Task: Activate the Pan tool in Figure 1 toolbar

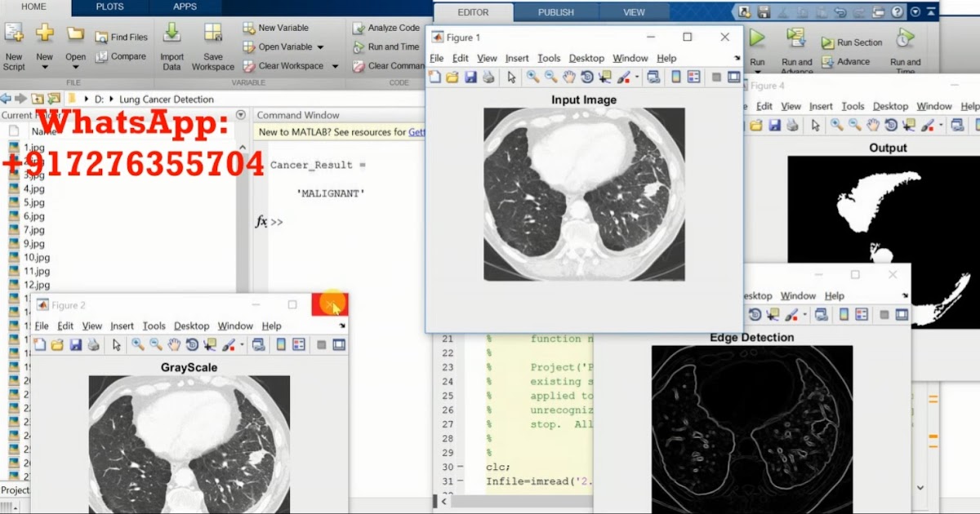Action: (568, 76)
